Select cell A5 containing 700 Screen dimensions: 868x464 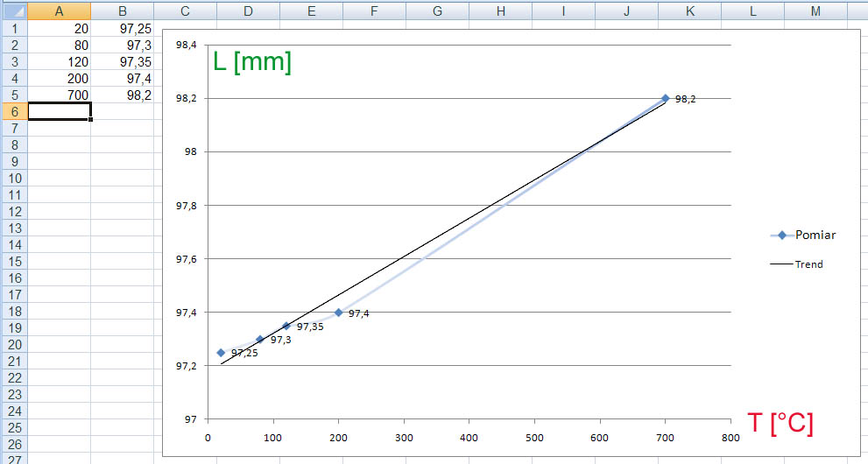[59, 95]
